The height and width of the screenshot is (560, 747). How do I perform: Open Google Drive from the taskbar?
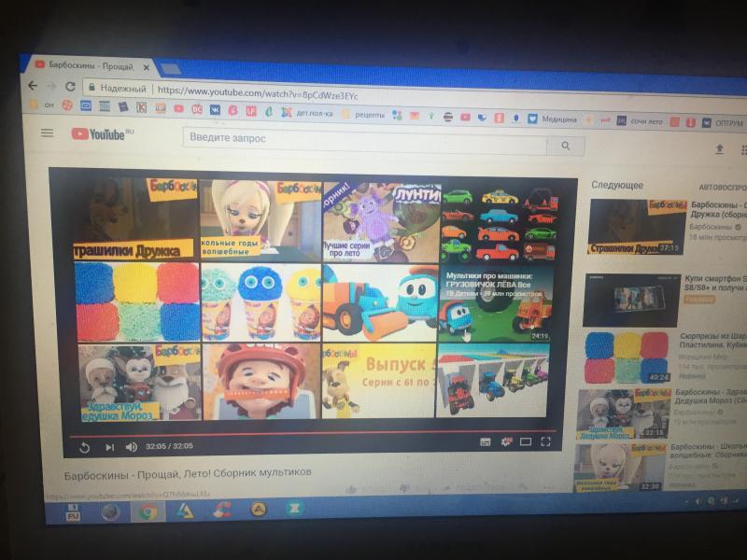click(x=185, y=511)
